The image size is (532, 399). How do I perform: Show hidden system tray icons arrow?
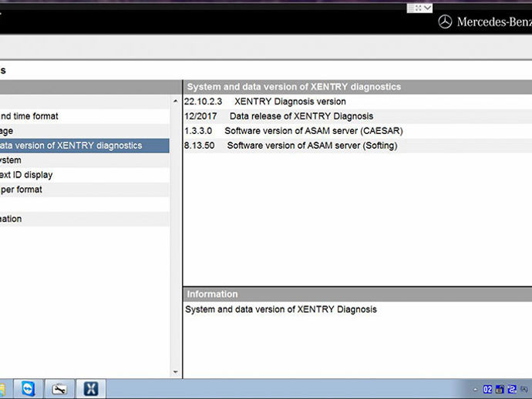[475, 390]
